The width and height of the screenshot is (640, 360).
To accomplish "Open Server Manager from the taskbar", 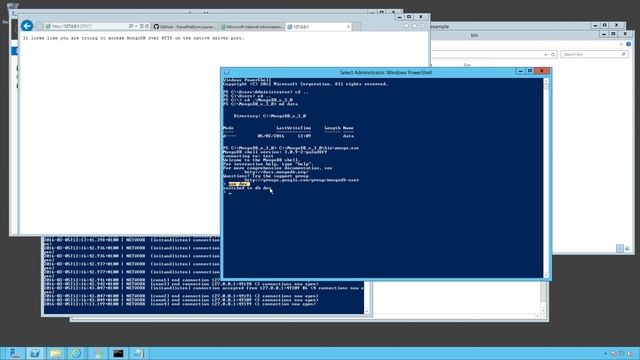I will coord(15,353).
